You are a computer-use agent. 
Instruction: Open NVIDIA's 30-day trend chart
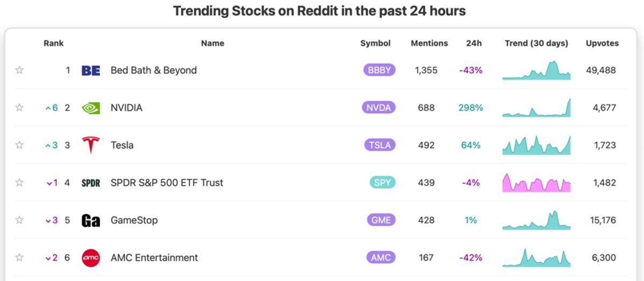click(x=537, y=108)
